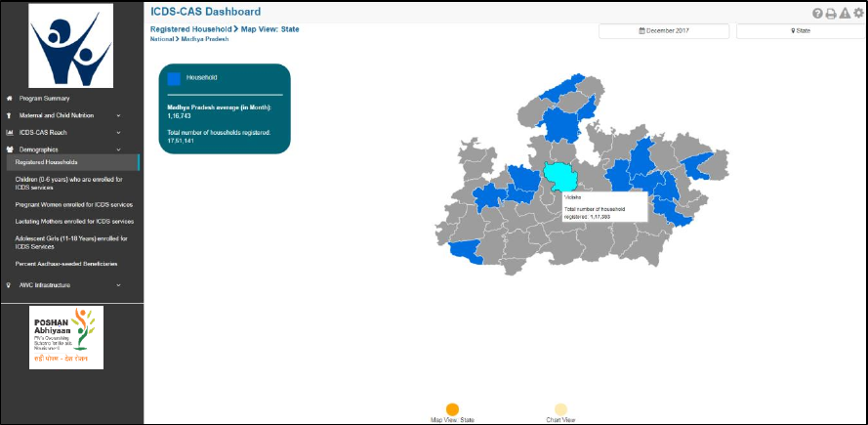868x425 pixels.
Task: Open the Demographics menu
Action: 38,149
